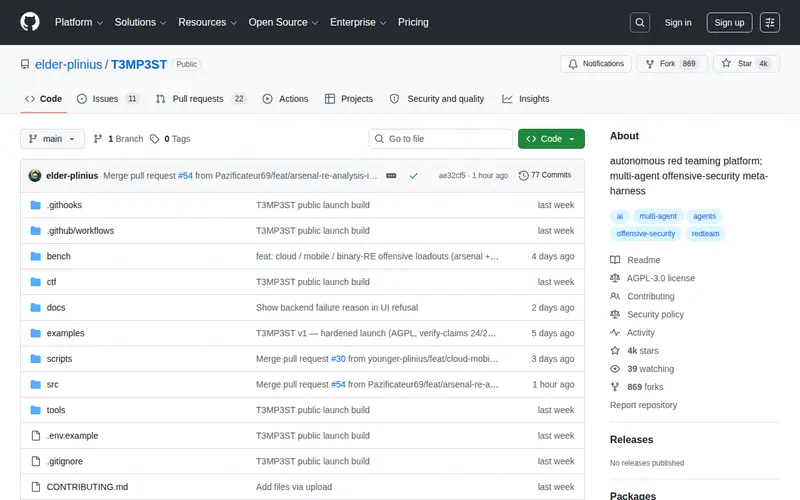The width and height of the screenshot is (800, 500).
Task: Click the Notifications bell button
Action: [x=595, y=64]
